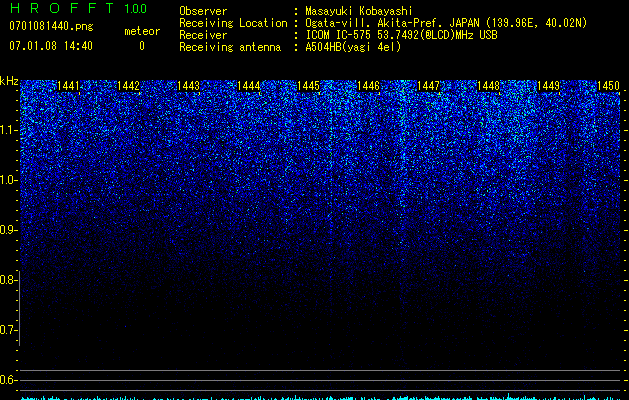This screenshot has height=400, width=629.
Task: Click the 0.6 kHz frequency axis label
Action: (x=8, y=380)
